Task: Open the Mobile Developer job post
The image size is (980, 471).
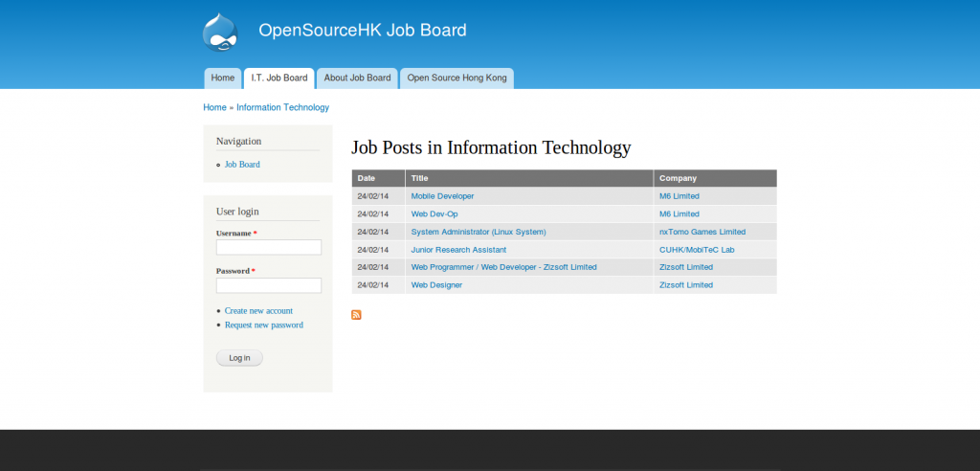Action: click(x=442, y=196)
